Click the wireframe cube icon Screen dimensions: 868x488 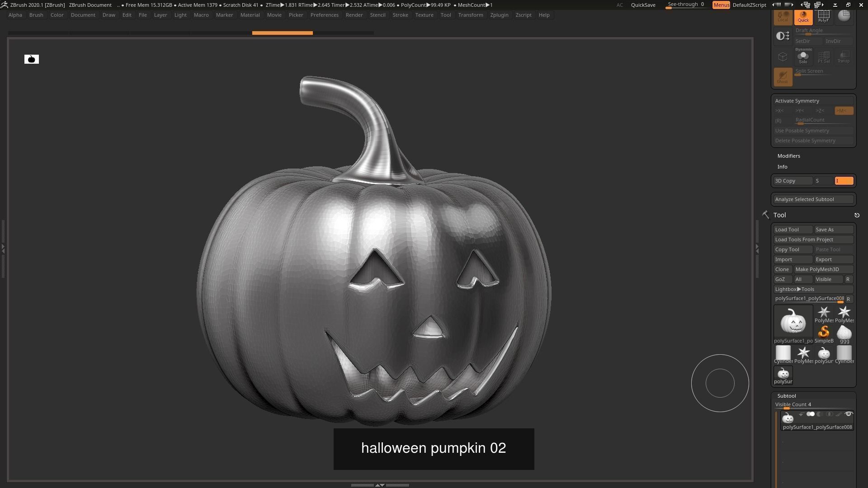(x=783, y=57)
